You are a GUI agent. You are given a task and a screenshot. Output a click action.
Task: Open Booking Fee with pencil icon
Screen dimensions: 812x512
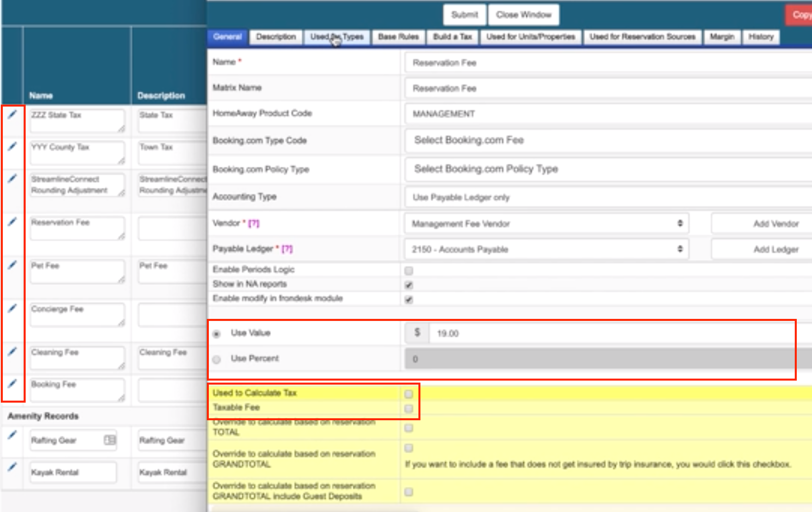coord(12,384)
